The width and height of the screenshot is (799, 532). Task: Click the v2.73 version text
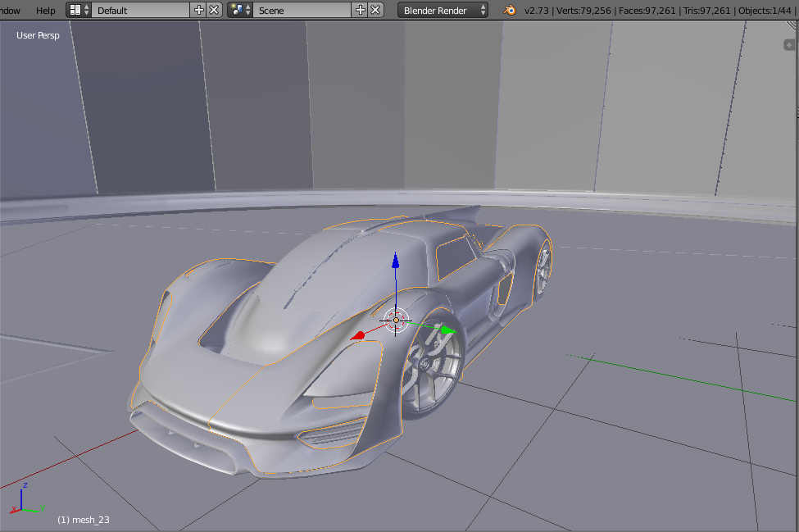pyautogui.click(x=537, y=10)
